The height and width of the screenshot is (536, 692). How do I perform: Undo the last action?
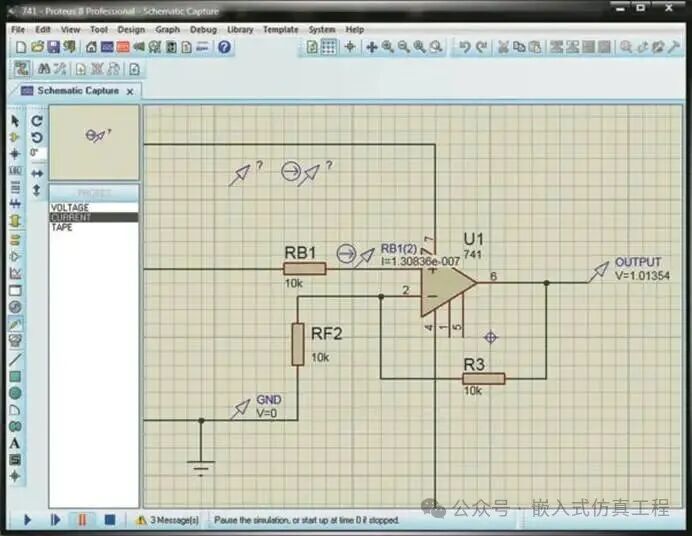tap(464, 47)
